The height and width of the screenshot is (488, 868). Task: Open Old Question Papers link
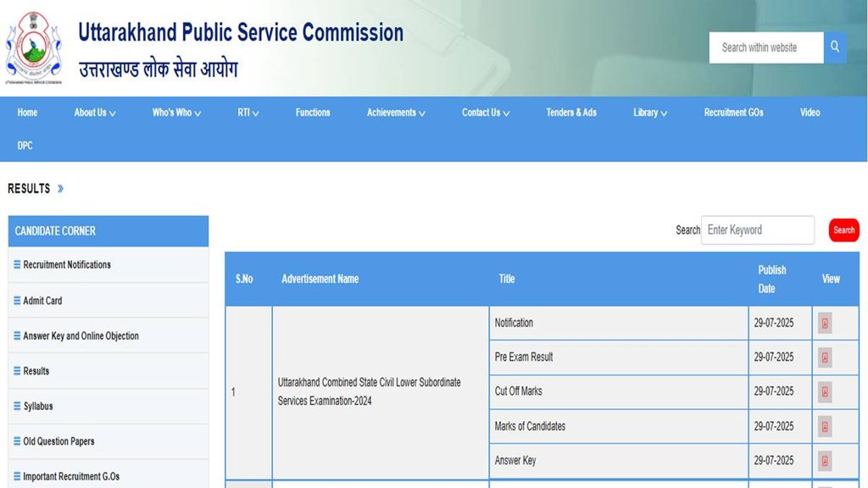[x=58, y=441]
